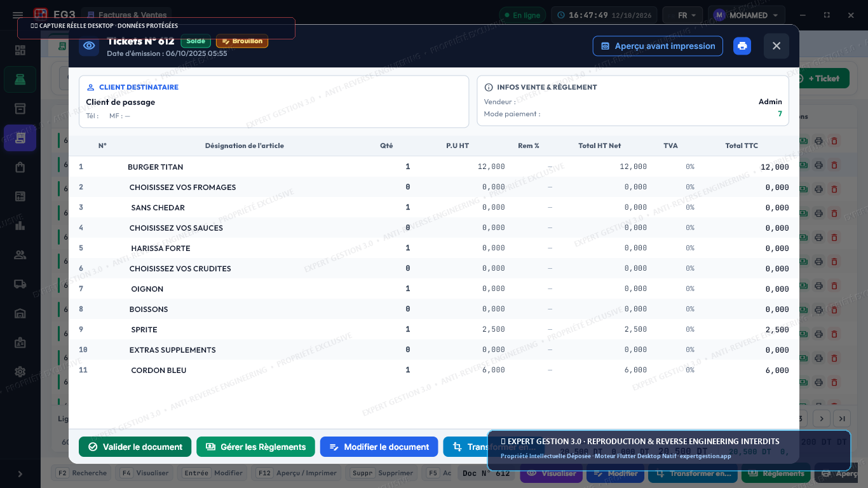Click the info icon beside Infos Vente & Règlement
The height and width of the screenshot is (488, 868).
click(x=489, y=87)
